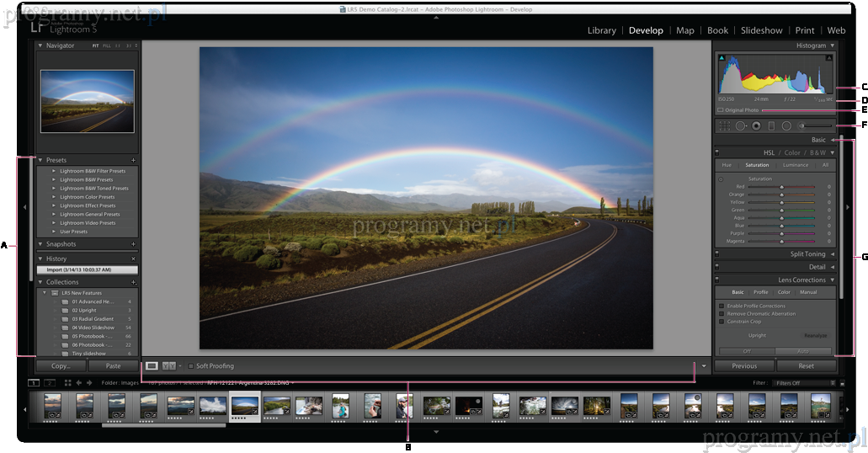This screenshot has width=868, height=453.
Task: Expand the Basic panel
Action: pyautogui.click(x=833, y=140)
